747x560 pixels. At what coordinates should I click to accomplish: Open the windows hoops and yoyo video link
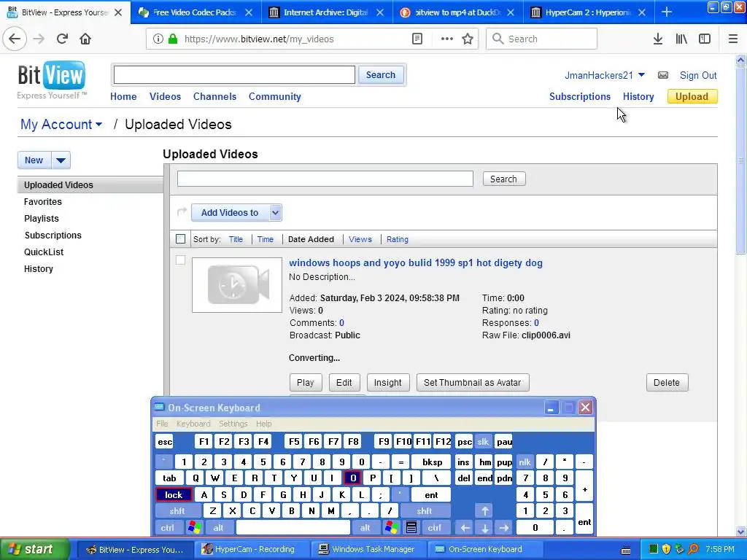pos(416,262)
